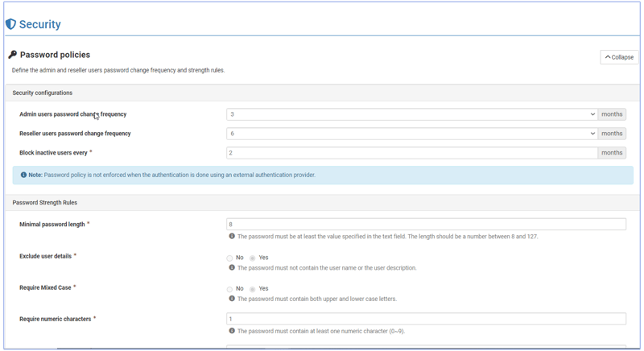The height and width of the screenshot is (351, 644).
Task: Select No for Require Mixed Case
Action: [x=229, y=289]
